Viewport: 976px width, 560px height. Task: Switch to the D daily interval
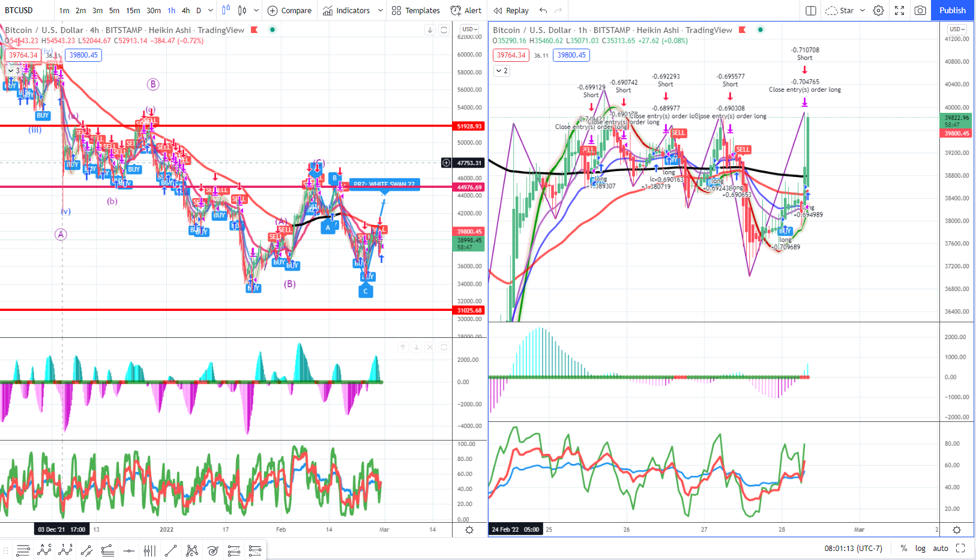(x=199, y=10)
